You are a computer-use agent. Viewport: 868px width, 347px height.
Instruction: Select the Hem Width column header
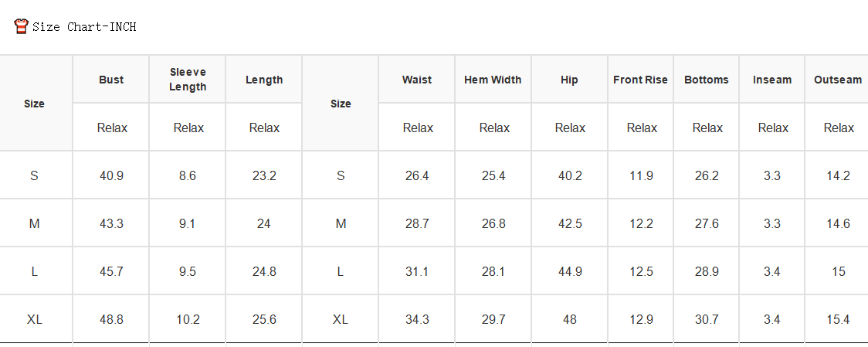493,80
